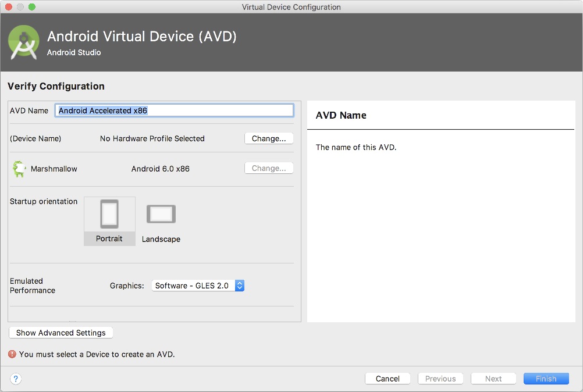
Task: Click the 'Startup orientation' label
Action: (44, 201)
